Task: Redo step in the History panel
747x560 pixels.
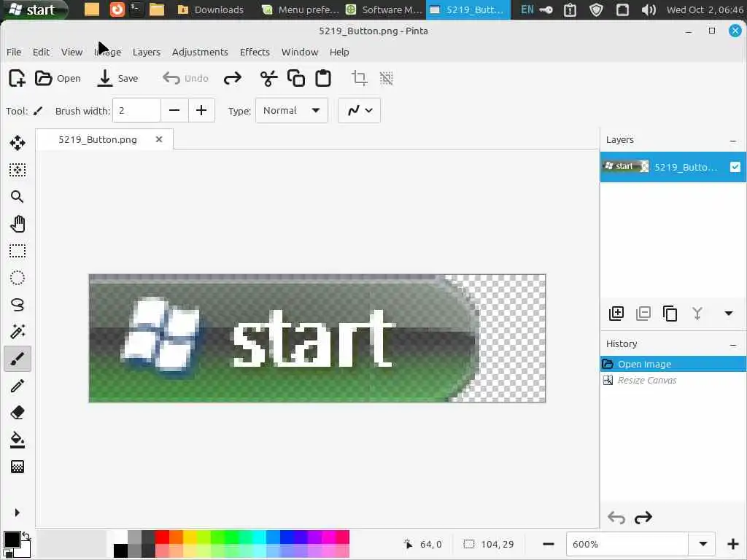Action: point(643,518)
